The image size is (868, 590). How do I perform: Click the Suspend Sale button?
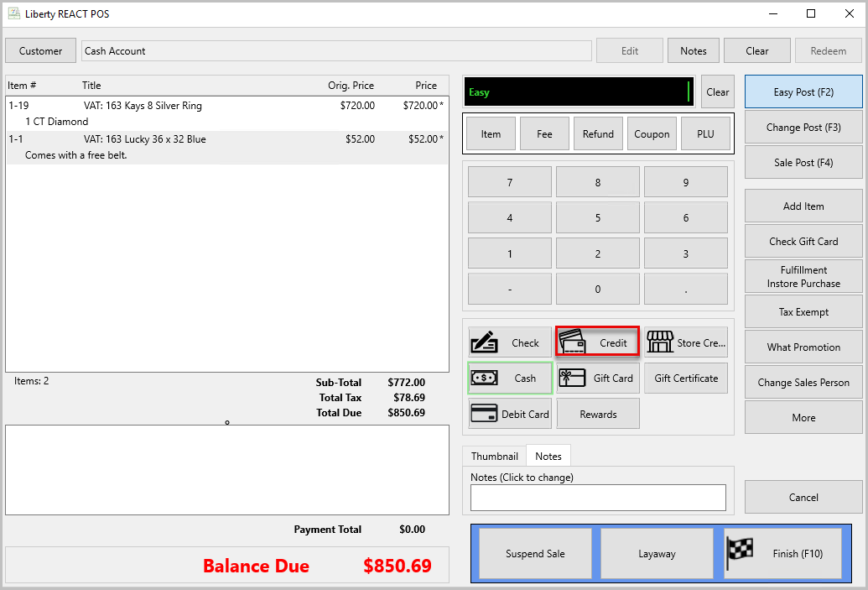pos(535,553)
